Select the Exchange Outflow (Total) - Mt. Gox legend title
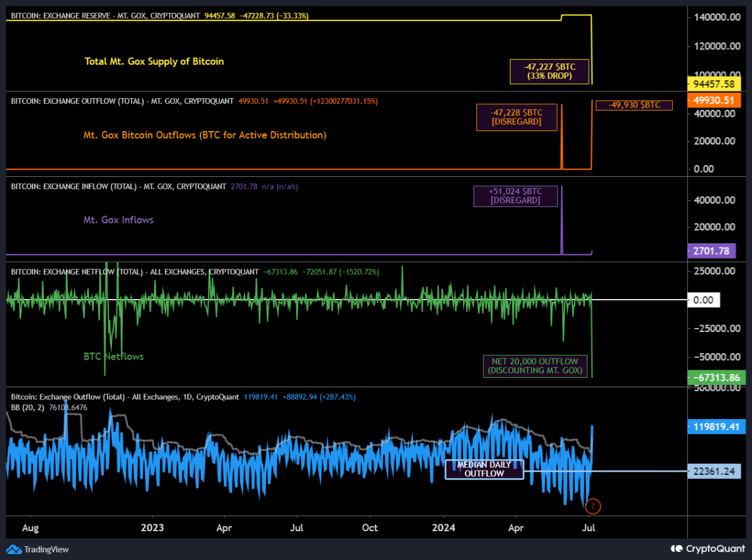 coord(122,101)
